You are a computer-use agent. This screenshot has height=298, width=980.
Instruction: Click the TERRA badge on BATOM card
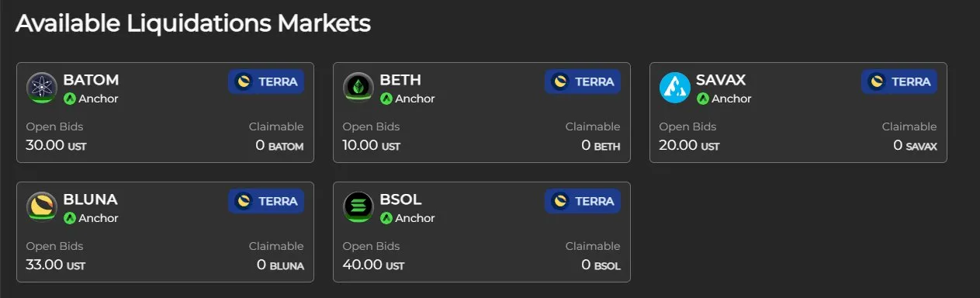coord(266,81)
